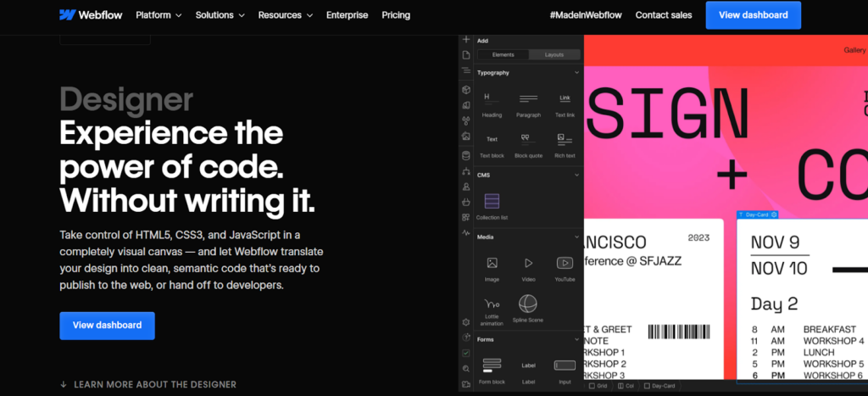Add a Text block element
Screen dimensions: 868x396
[492, 146]
